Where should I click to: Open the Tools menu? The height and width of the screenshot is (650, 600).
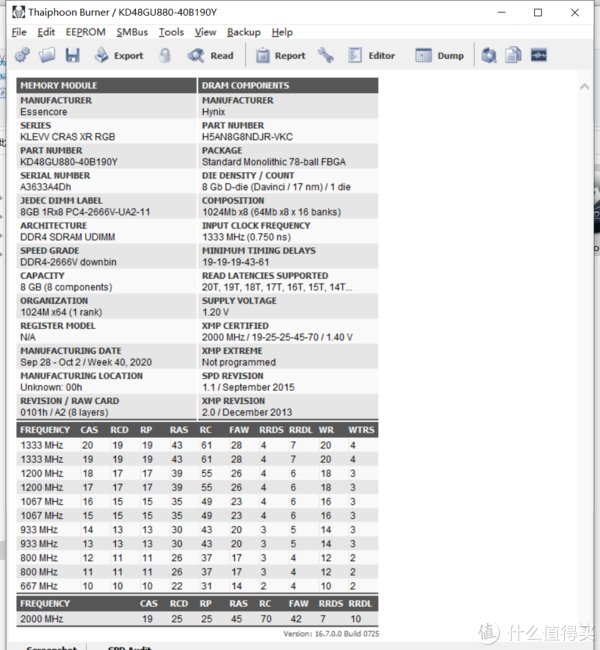(171, 32)
